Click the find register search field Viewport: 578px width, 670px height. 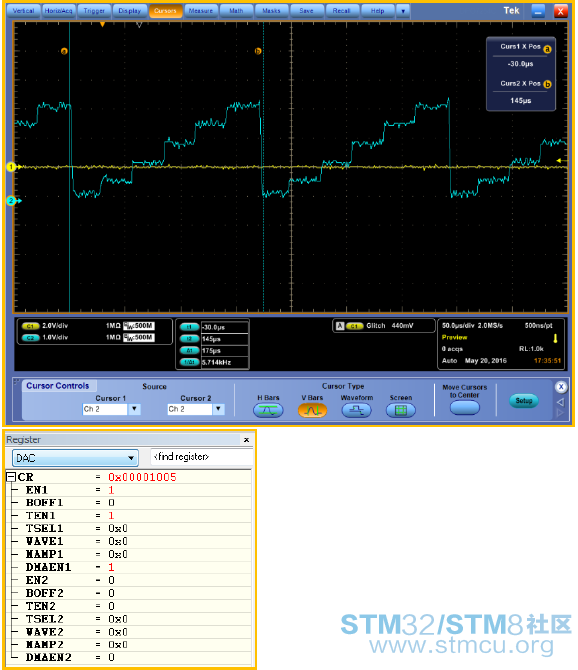point(201,457)
